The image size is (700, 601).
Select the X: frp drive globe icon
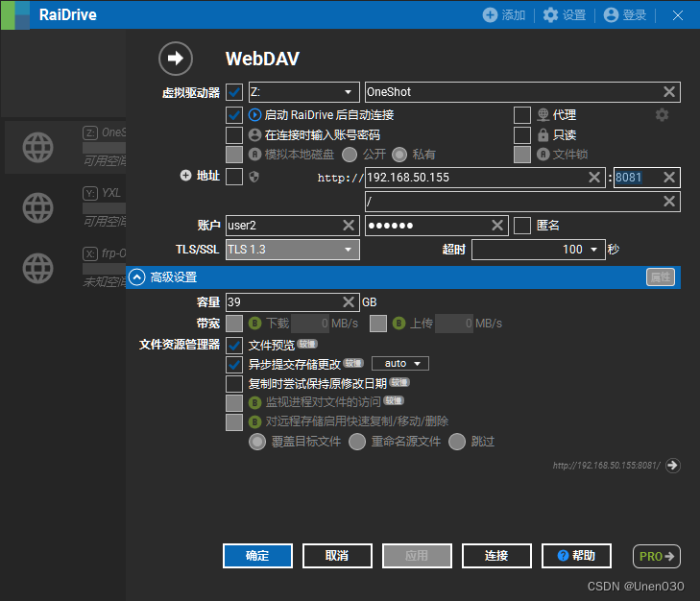coord(38,269)
